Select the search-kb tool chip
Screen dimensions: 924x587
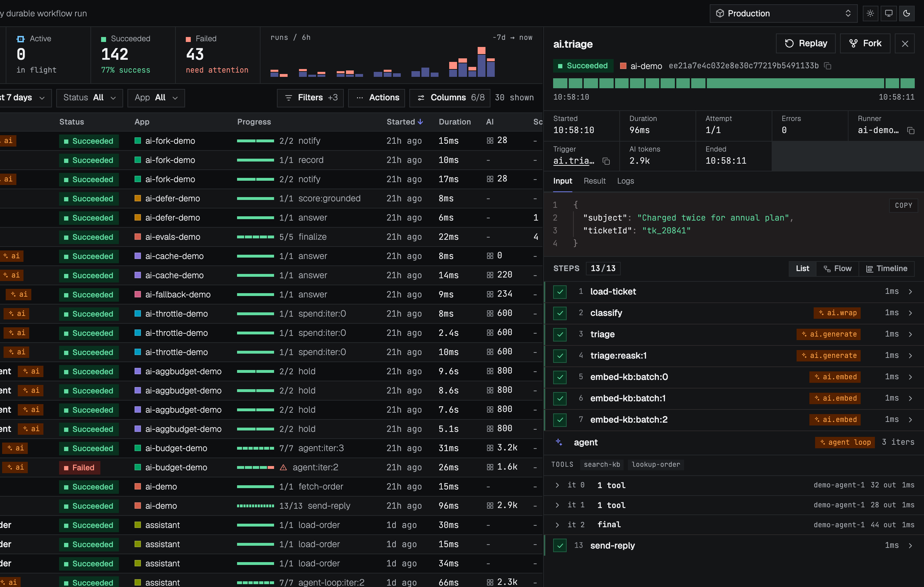point(602,465)
